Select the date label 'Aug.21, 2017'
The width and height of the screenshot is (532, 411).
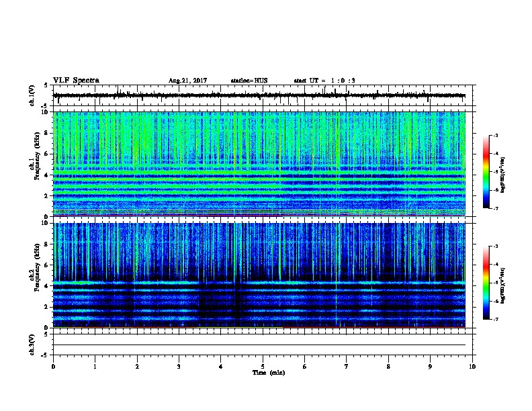[x=187, y=81]
